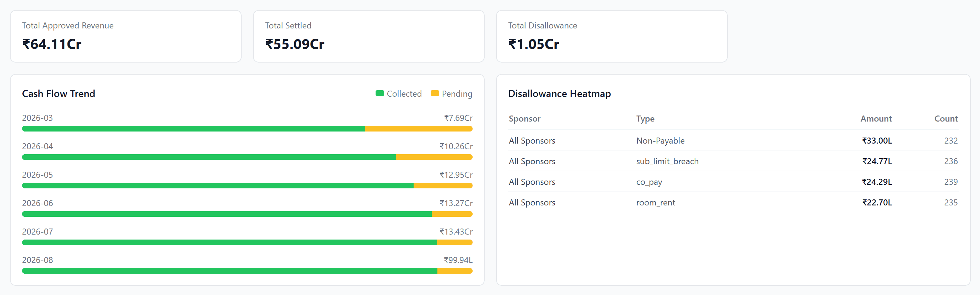Click the Total Settled value ₹55.09Cr
The height and width of the screenshot is (295, 980).
[x=295, y=44]
